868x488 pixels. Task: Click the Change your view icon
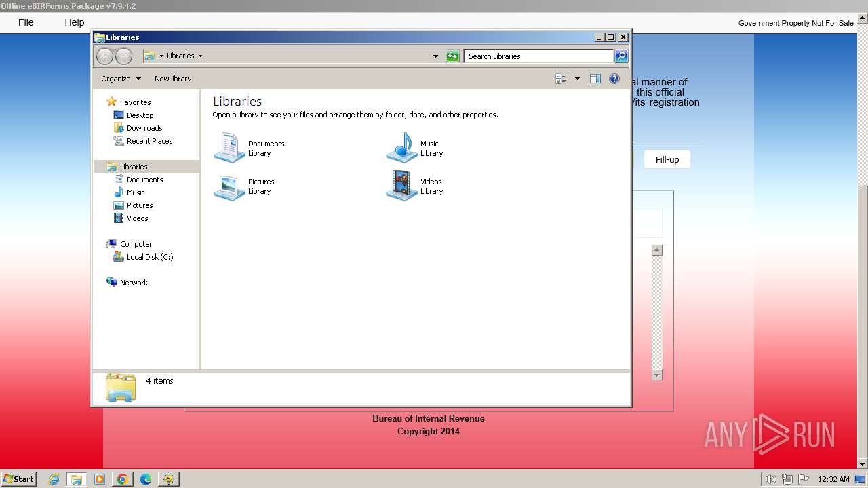tap(561, 79)
